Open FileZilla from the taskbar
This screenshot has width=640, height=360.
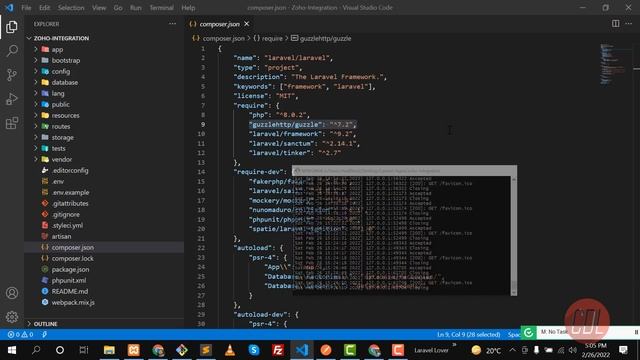(278, 350)
